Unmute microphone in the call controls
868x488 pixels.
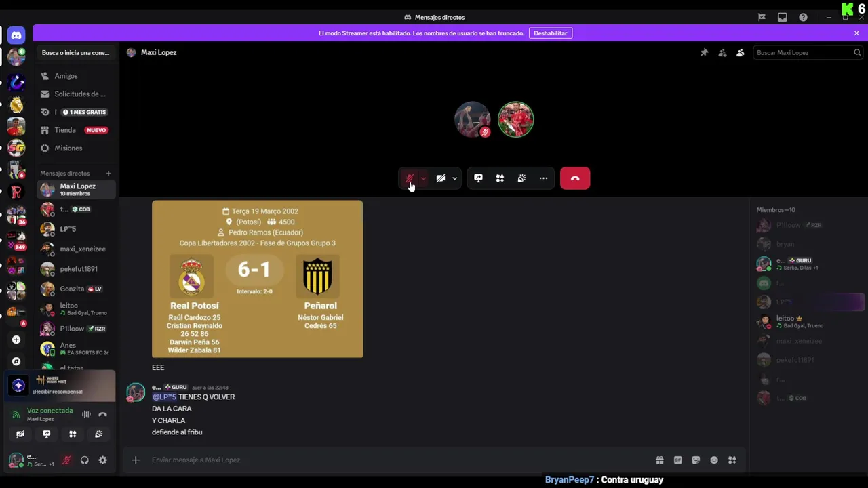[x=410, y=178]
